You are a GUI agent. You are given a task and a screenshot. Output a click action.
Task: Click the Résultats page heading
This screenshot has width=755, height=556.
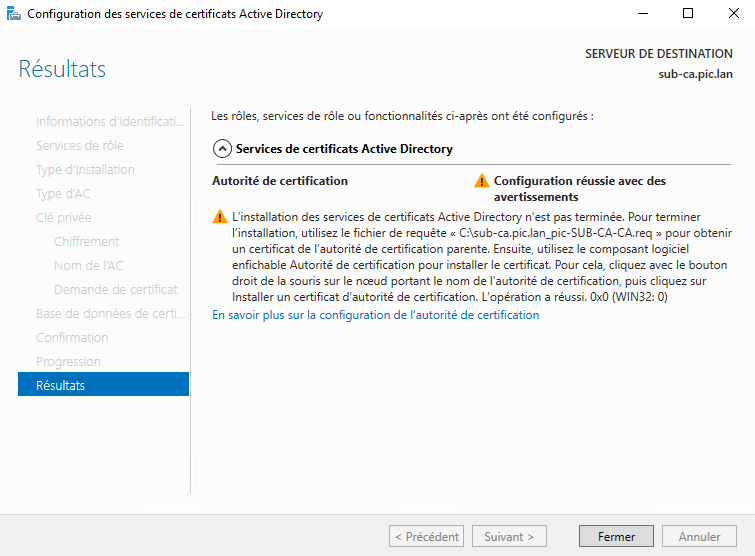[x=62, y=69]
